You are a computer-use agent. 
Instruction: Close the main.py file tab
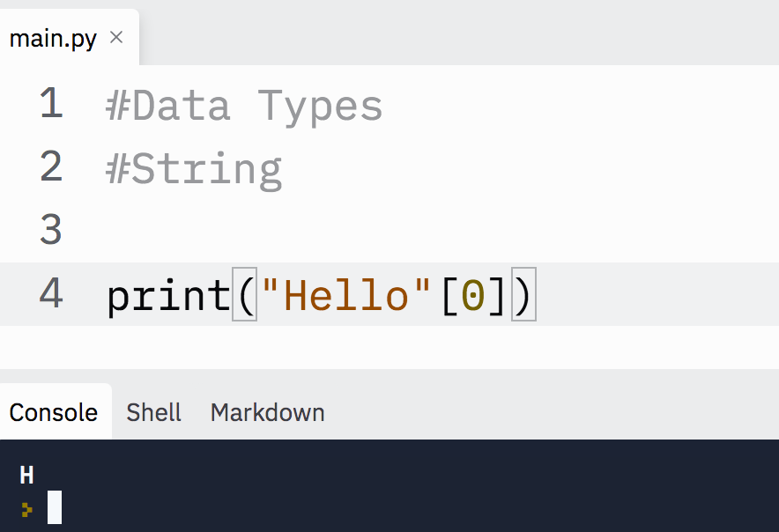coord(116,37)
